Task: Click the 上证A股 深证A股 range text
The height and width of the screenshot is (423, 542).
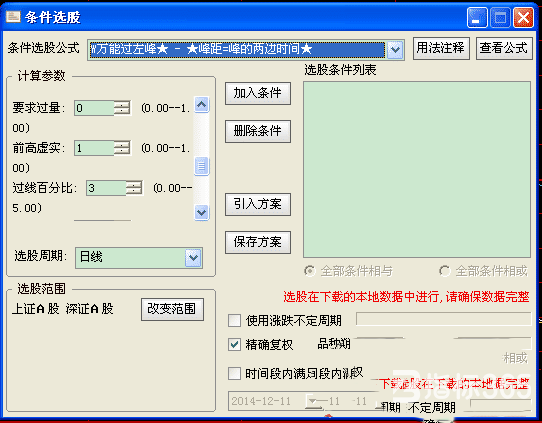Action: (x=63, y=309)
